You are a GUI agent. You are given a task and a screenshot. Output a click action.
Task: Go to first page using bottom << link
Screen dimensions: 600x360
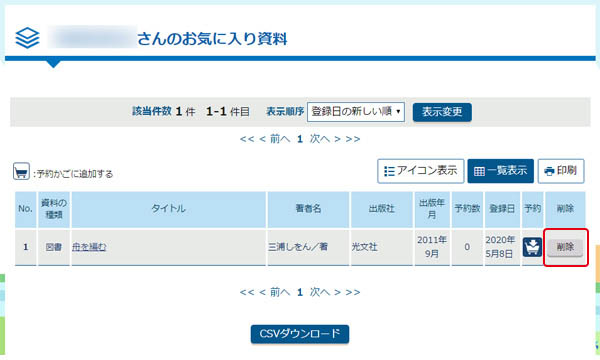pyautogui.click(x=247, y=292)
